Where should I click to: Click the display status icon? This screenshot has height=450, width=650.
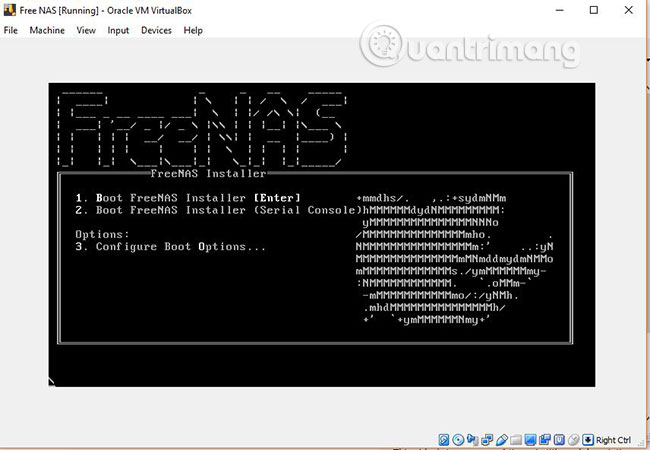[x=531, y=440]
